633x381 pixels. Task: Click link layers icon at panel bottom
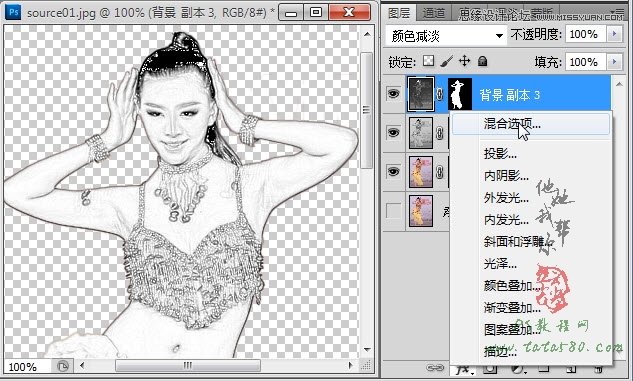435,368
